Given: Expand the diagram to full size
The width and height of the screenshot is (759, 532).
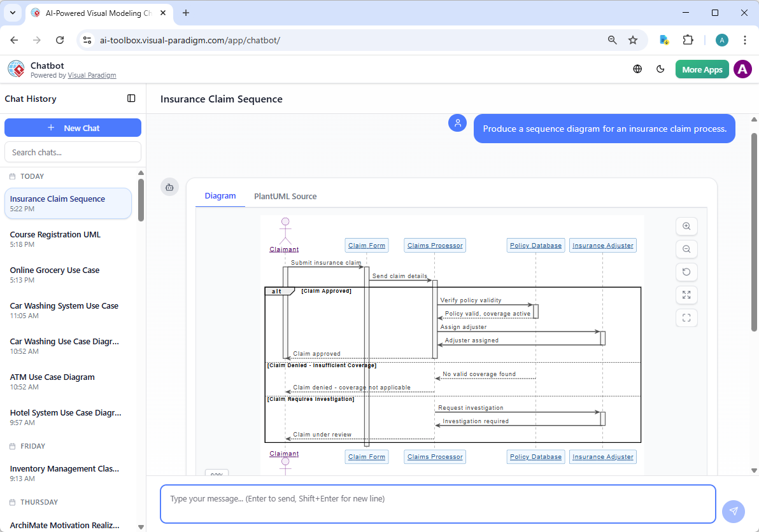Looking at the screenshot, I should click(686, 295).
